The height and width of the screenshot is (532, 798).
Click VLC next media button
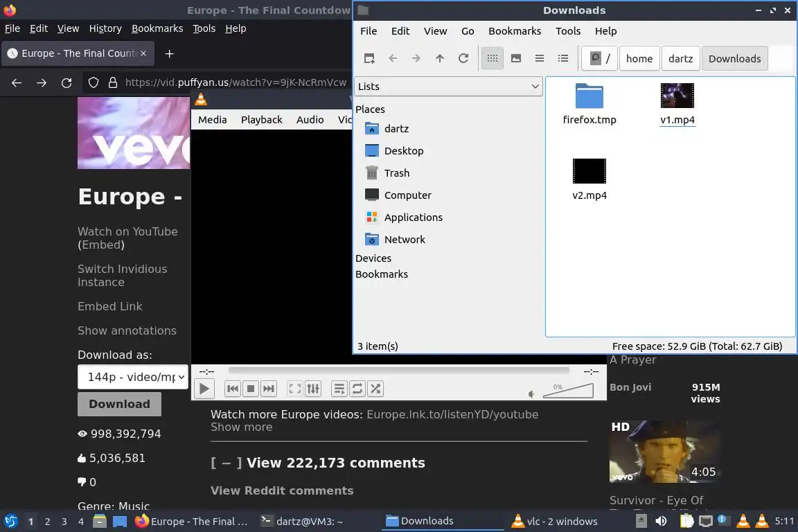269,389
